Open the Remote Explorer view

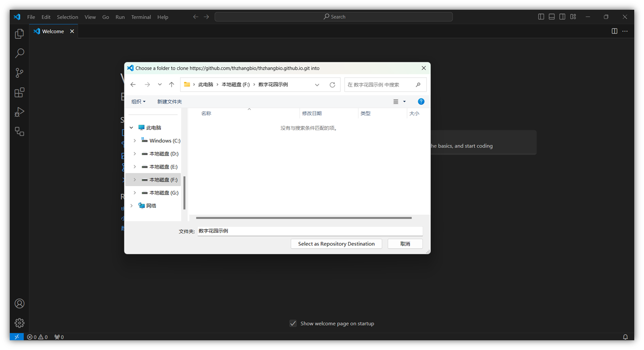[20, 131]
